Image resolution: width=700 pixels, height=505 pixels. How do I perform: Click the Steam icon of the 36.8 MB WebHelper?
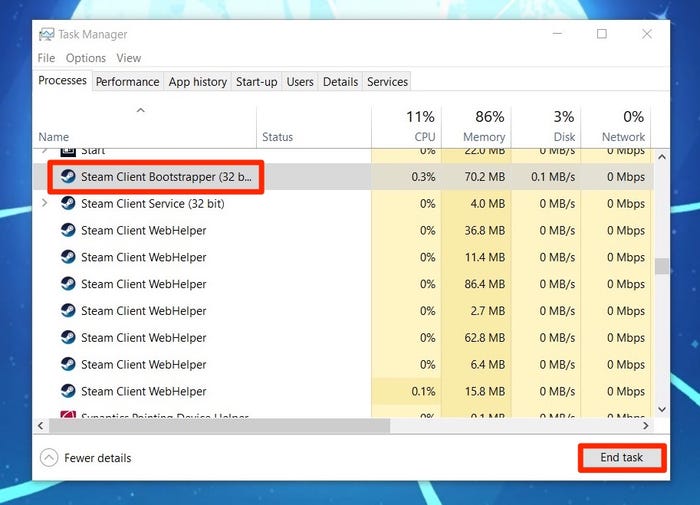(68, 230)
